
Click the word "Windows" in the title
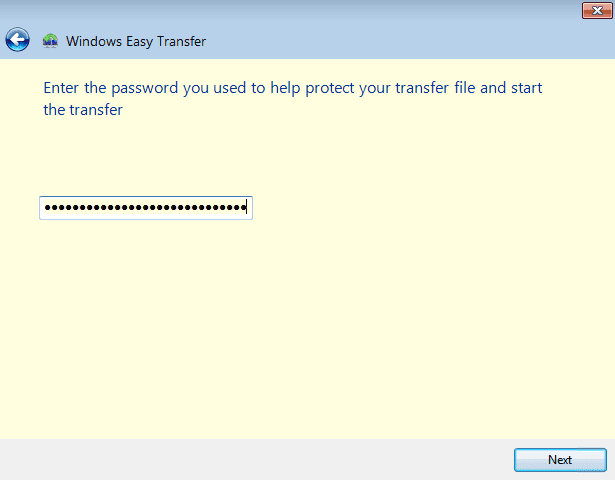pyautogui.click(x=94, y=41)
